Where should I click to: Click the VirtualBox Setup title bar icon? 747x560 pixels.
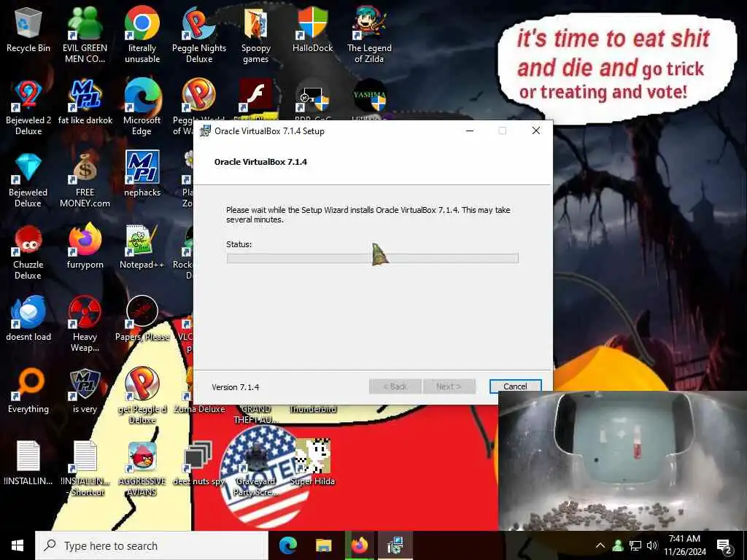click(x=205, y=131)
